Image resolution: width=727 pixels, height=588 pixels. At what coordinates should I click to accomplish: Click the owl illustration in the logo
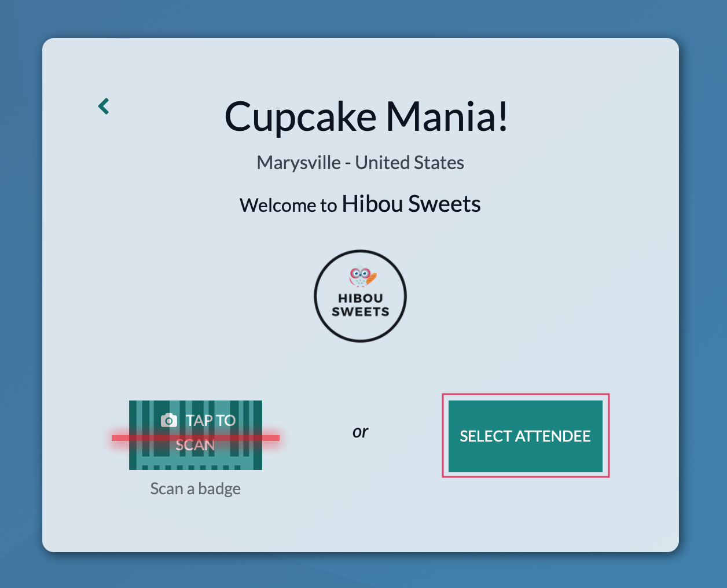pyautogui.click(x=362, y=277)
